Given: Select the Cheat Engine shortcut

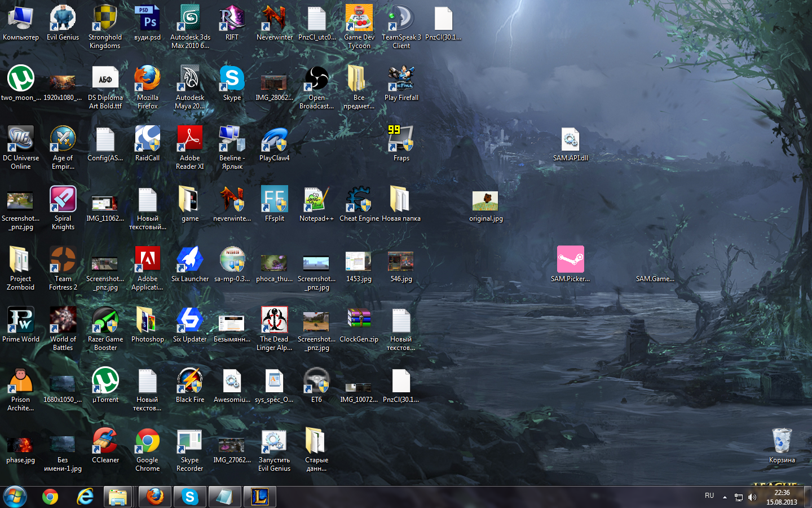Looking at the screenshot, I should tap(359, 204).
